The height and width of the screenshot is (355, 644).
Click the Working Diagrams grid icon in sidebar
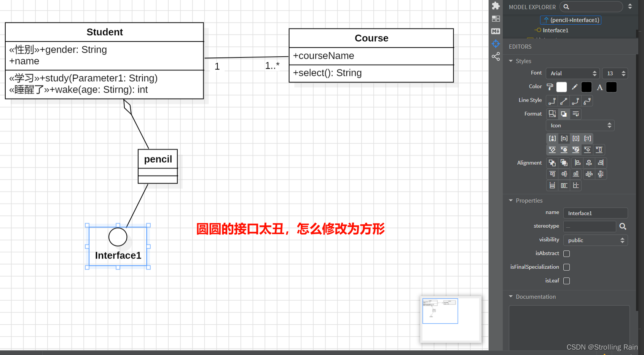tap(496, 18)
